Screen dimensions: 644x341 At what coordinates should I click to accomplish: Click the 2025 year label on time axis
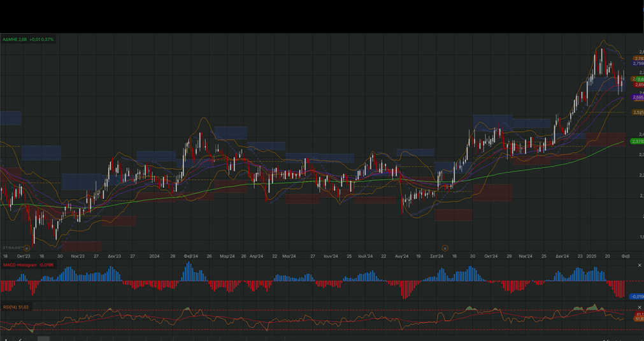tap(590, 256)
